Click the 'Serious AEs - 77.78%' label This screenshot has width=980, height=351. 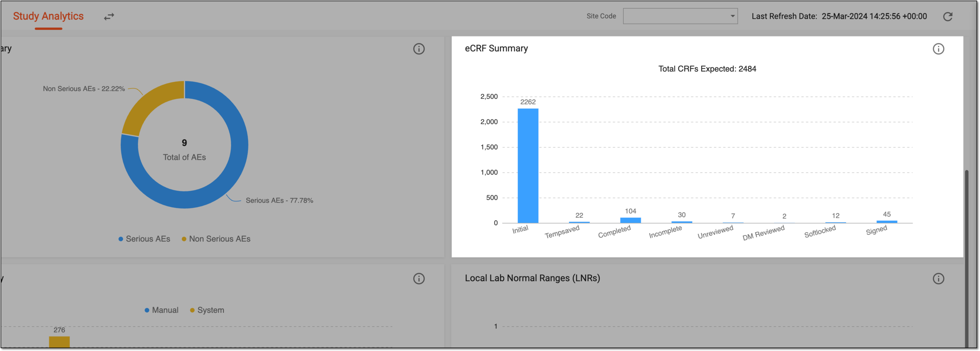pos(279,201)
